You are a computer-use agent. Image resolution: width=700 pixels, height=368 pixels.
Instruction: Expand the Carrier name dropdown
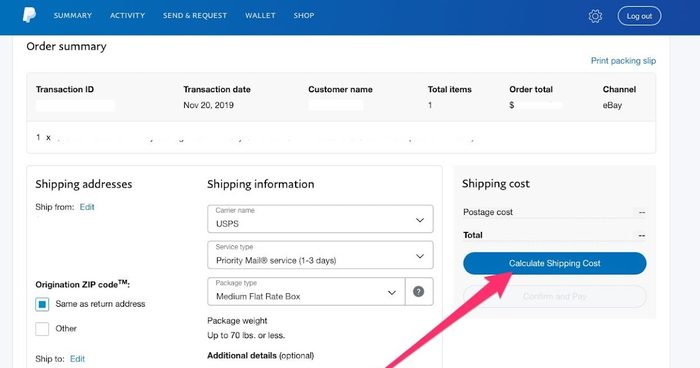pyautogui.click(x=320, y=219)
